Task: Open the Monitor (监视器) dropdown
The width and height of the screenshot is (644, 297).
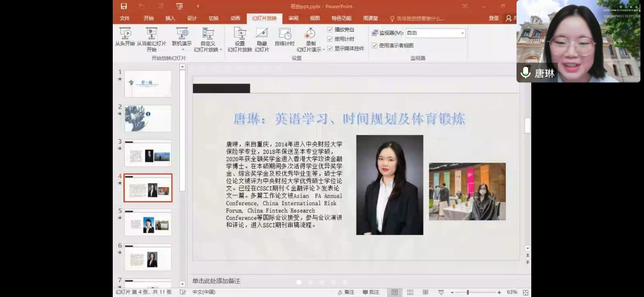Action: click(x=462, y=33)
